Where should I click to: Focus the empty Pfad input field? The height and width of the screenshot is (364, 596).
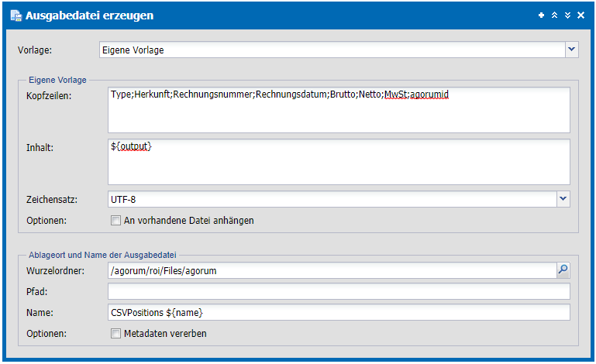[339, 291]
